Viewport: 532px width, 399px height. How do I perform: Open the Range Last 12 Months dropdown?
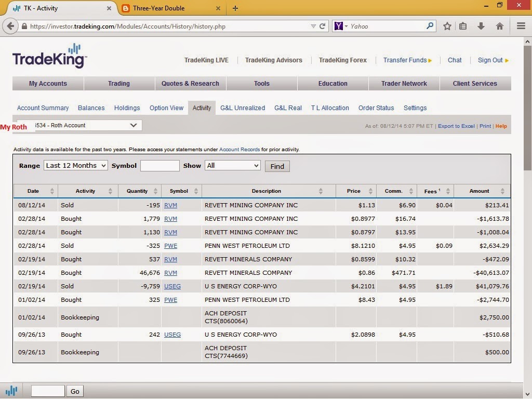(76, 166)
